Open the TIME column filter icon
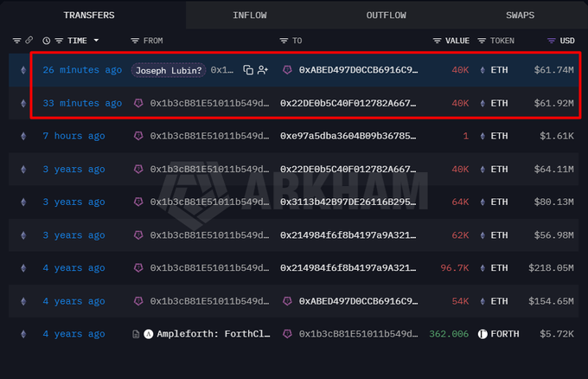Image resolution: width=588 pixels, height=379 pixels. (59, 41)
